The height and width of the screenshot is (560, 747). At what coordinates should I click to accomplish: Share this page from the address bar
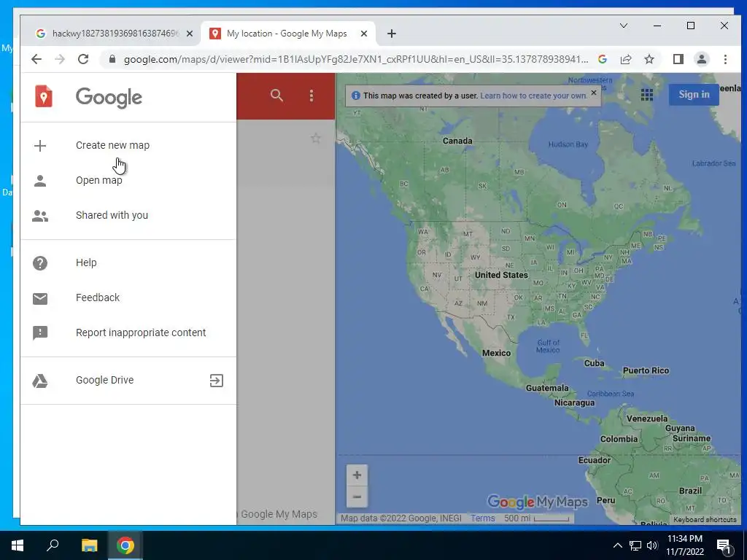click(x=626, y=59)
